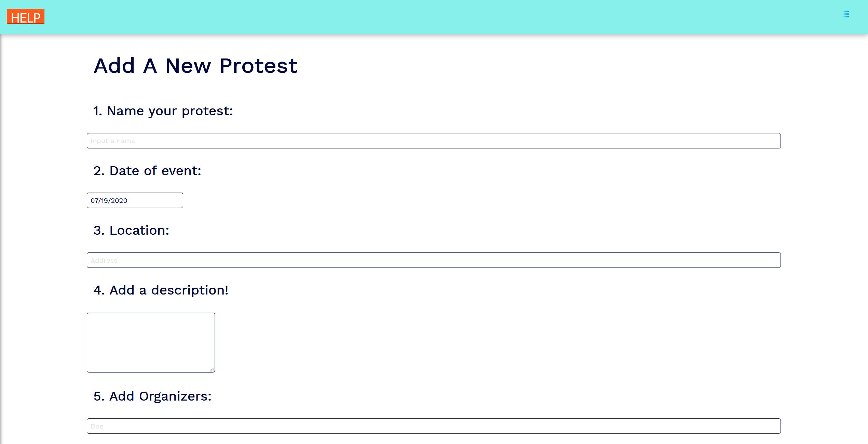Screen dimensions: 868x444
Task: Click the "Add A New Protest" heading
Action: coord(195,66)
